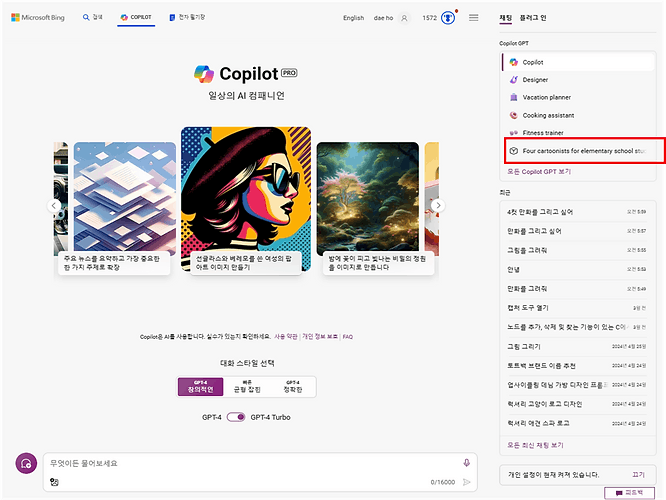Open the notebook tab
This screenshot has height=500, width=666.
tap(187, 17)
